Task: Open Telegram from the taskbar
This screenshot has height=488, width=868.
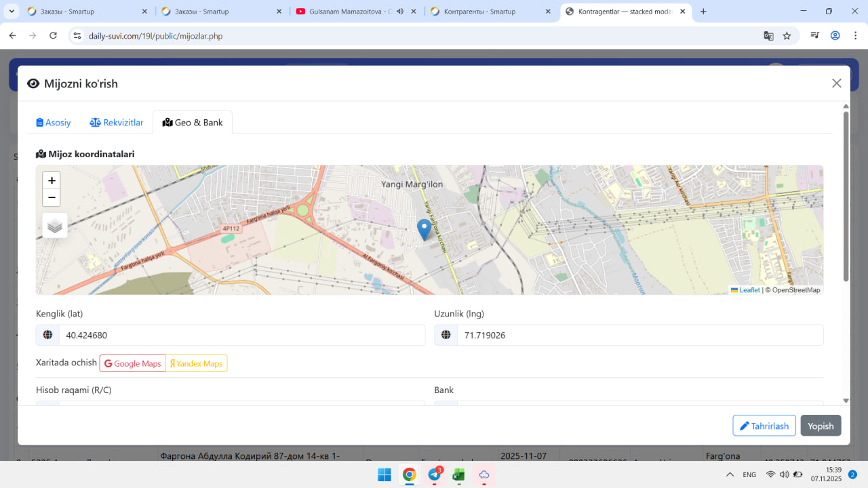Action: click(x=434, y=474)
